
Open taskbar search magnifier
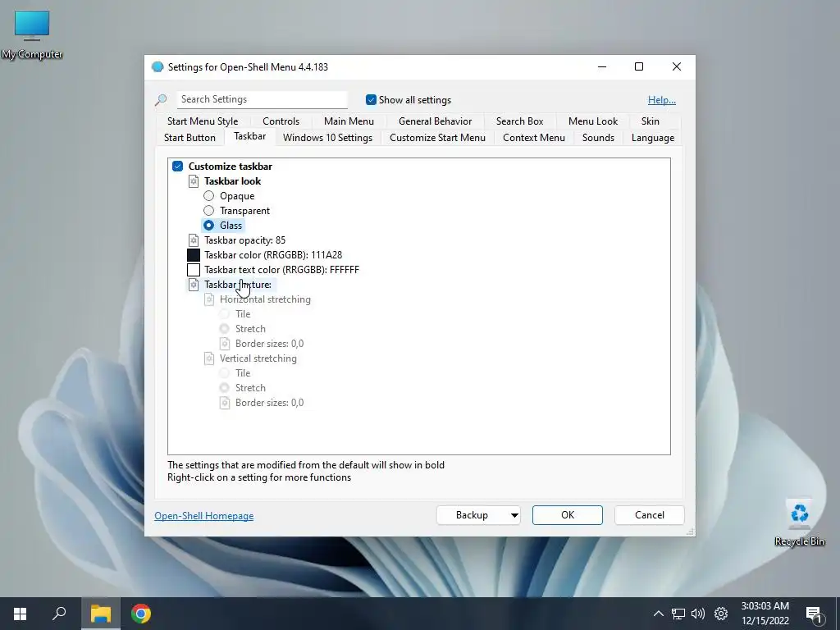59,614
